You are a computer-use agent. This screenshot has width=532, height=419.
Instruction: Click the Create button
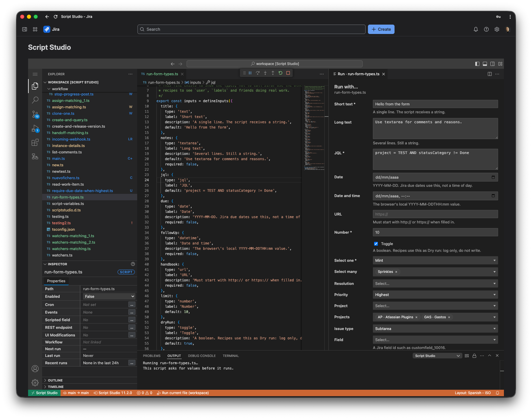point(381,29)
